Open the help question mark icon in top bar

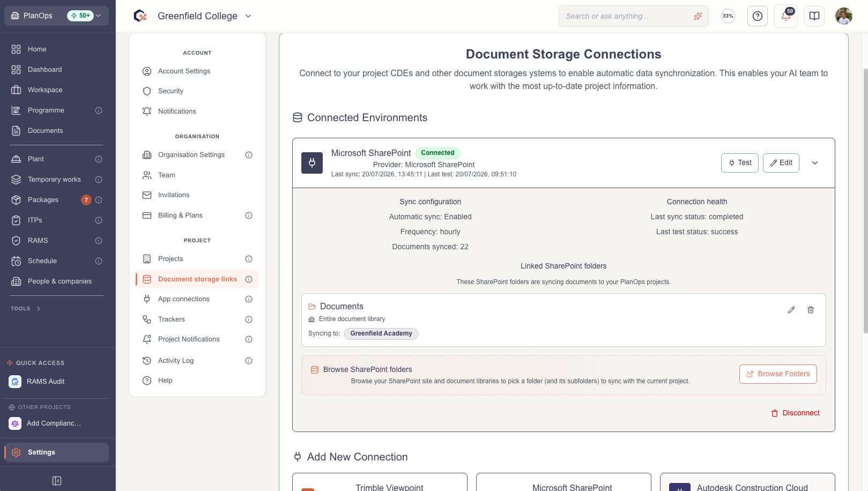pyautogui.click(x=758, y=16)
